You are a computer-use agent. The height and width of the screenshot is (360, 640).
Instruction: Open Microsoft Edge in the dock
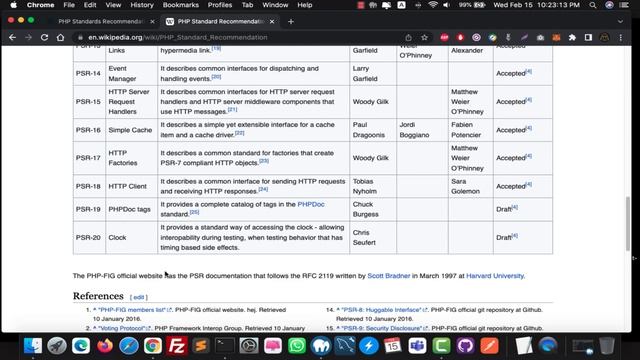tap(81, 346)
